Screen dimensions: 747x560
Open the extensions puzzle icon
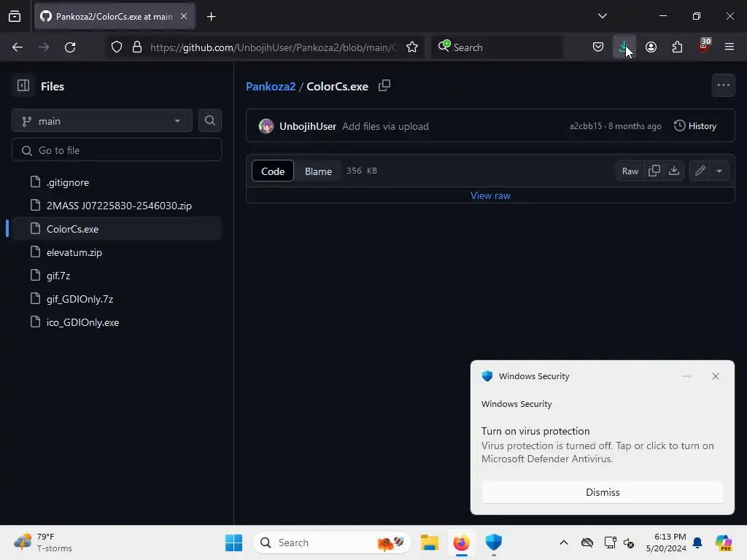677,47
